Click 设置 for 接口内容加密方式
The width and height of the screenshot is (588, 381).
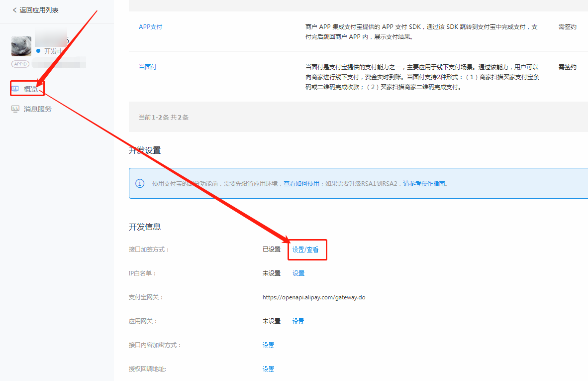pyautogui.click(x=269, y=346)
